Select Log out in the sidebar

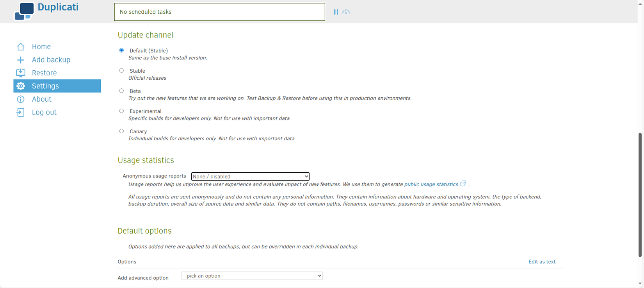coord(57,113)
